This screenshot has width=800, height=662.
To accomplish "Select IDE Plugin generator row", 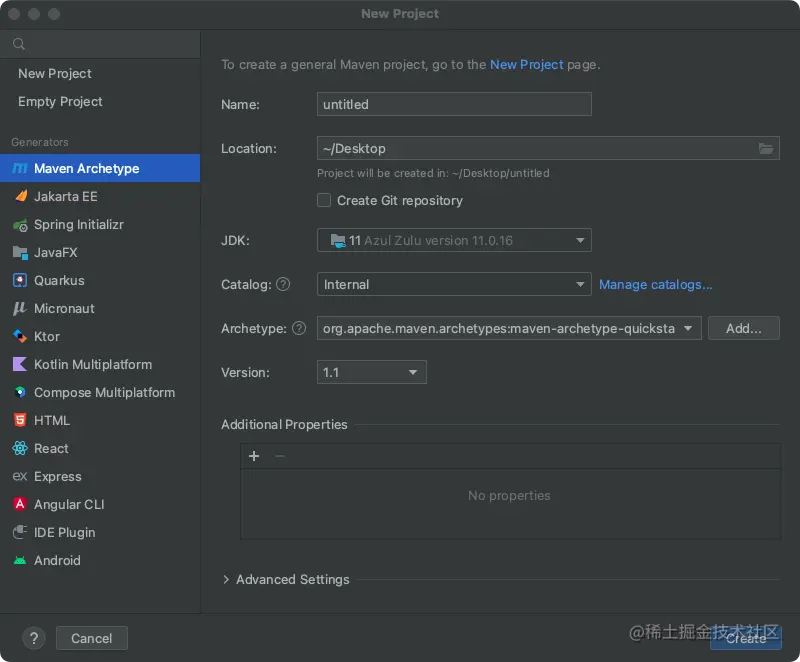I will [x=100, y=532].
